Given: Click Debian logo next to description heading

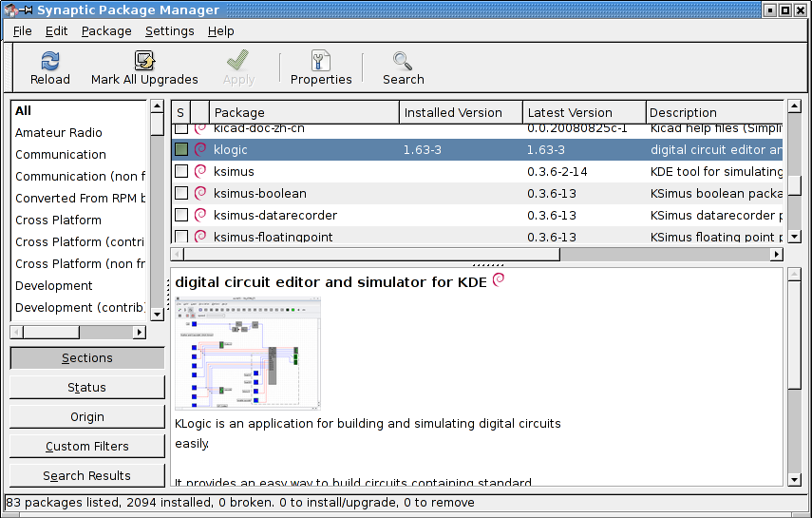Looking at the screenshot, I should [499, 280].
